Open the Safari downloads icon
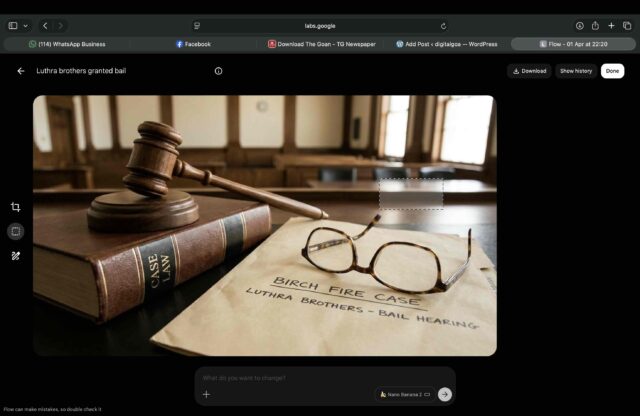 coord(579,26)
